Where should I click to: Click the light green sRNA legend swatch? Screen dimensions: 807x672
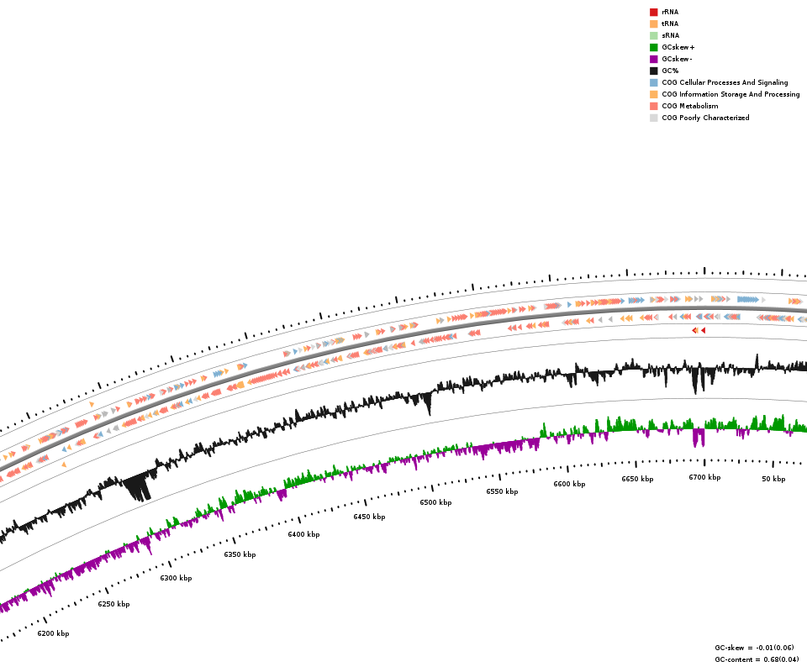[x=653, y=36]
